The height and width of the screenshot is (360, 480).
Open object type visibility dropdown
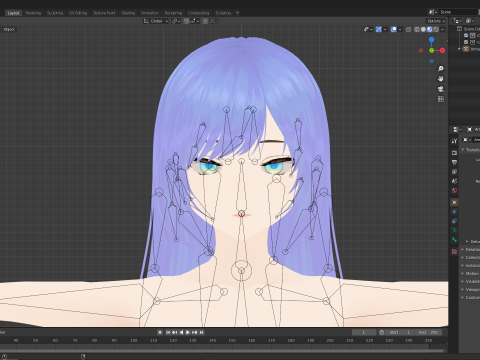tap(368, 29)
